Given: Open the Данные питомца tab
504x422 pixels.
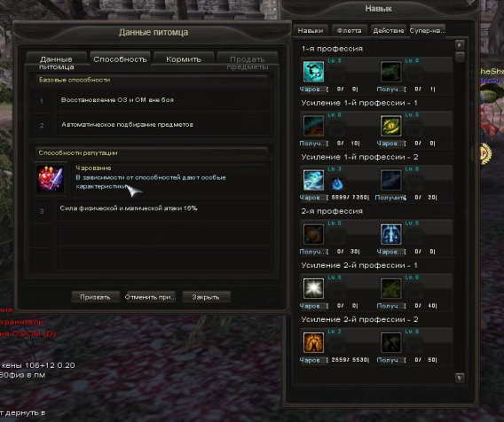Looking at the screenshot, I should coord(57,62).
